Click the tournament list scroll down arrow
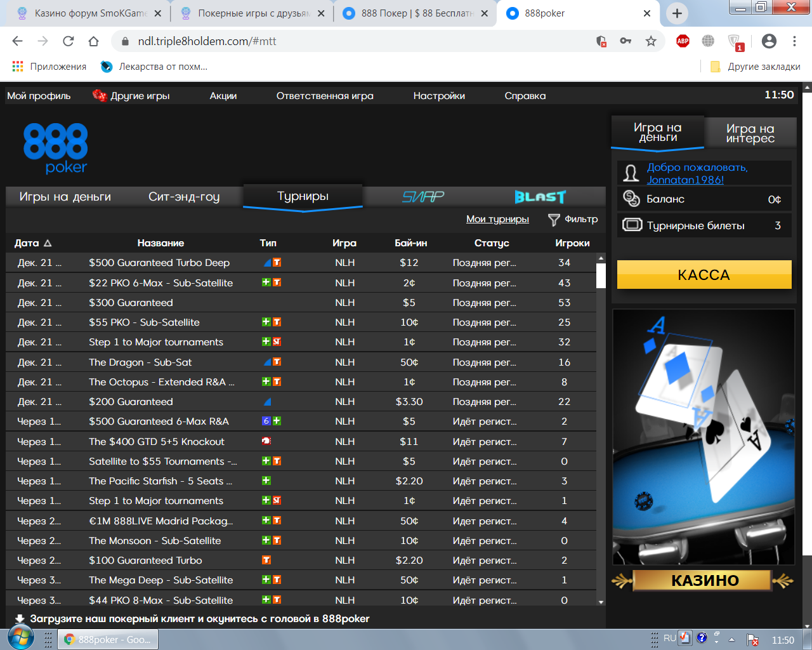The width and height of the screenshot is (812, 650). click(x=601, y=602)
